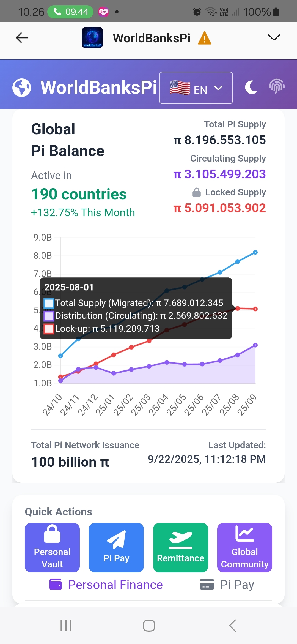Open Android recent apps button

click(66, 626)
